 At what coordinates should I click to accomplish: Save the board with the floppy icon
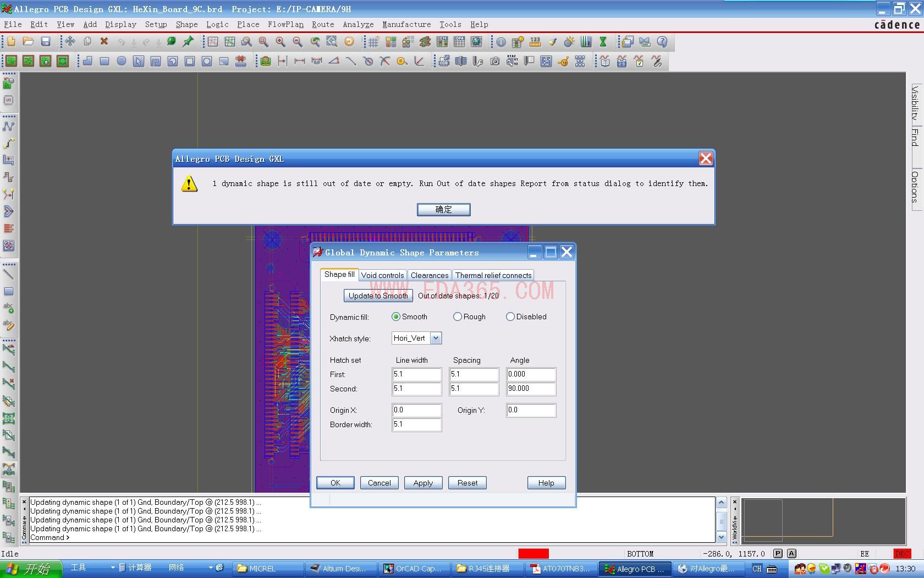[x=46, y=42]
